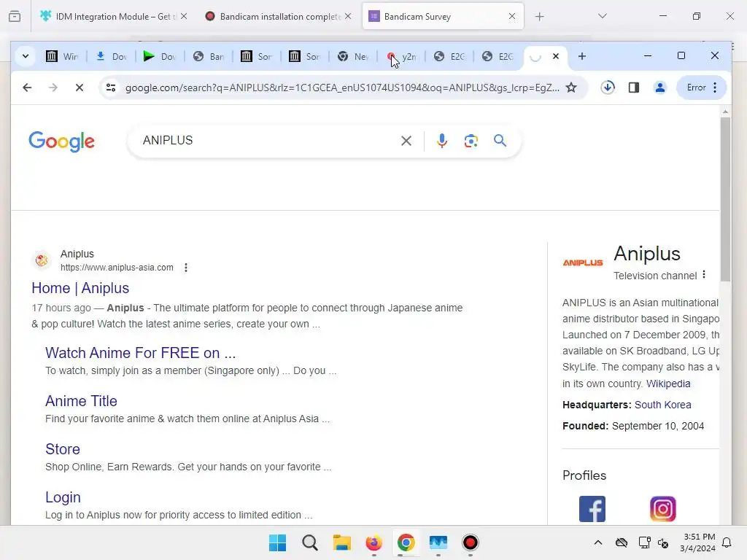Add a new tab in the background browser window
Viewport: 747px width, 560px height.
click(539, 17)
